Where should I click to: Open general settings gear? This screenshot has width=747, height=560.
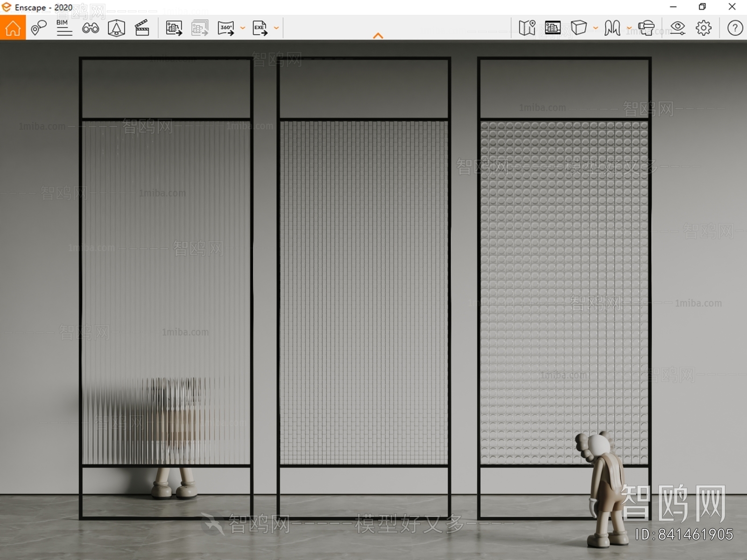tap(704, 28)
